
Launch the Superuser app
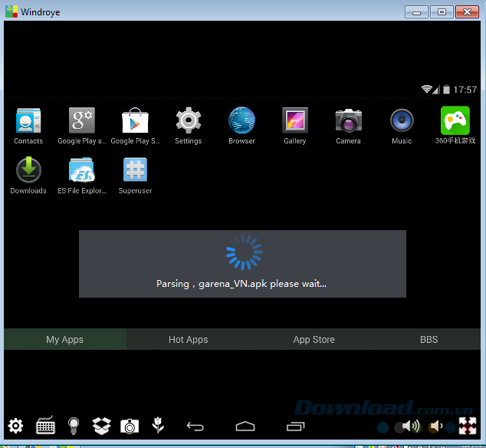[135, 171]
